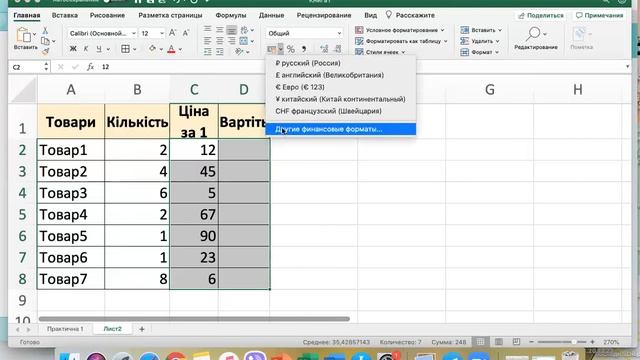640x360 pixels.
Task: Click the text orientation icon
Action: (240, 51)
